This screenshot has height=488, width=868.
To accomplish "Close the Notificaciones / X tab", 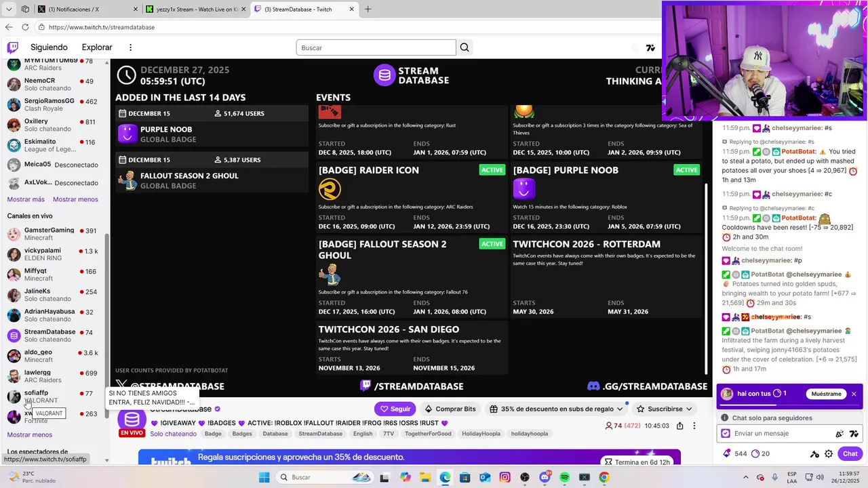I will pos(134,9).
